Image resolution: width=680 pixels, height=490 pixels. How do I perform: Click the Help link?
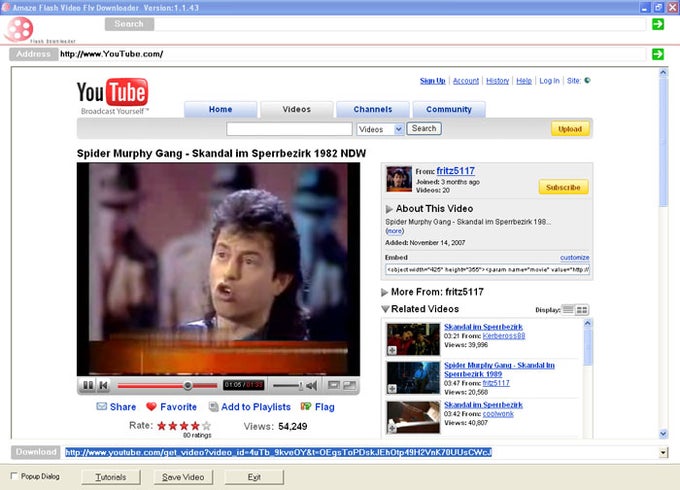(x=524, y=81)
